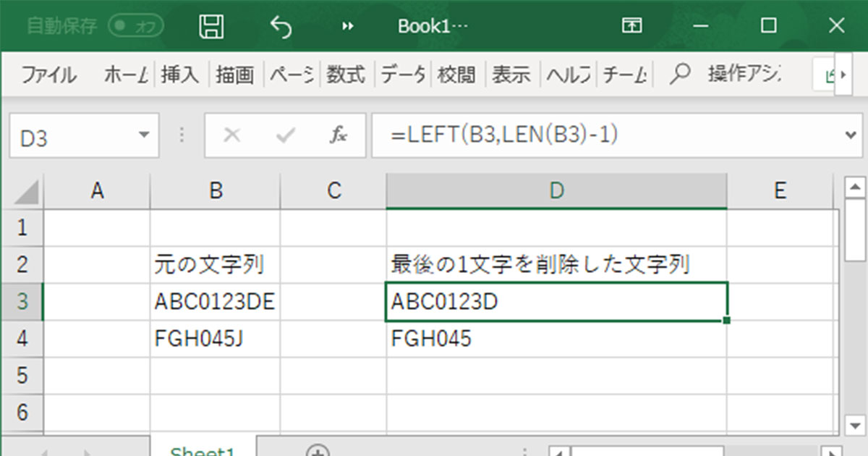The height and width of the screenshot is (456, 868).
Task: Click cell with 最後の1文字を削除した文字列
Action: (x=556, y=265)
